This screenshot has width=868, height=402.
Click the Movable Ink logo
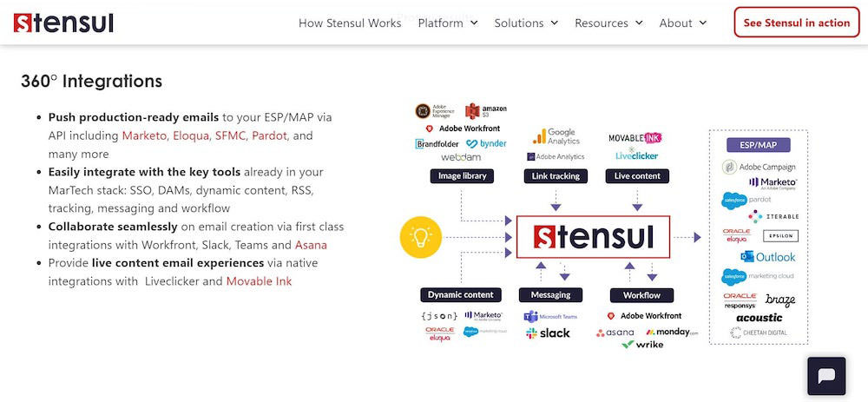(635, 138)
